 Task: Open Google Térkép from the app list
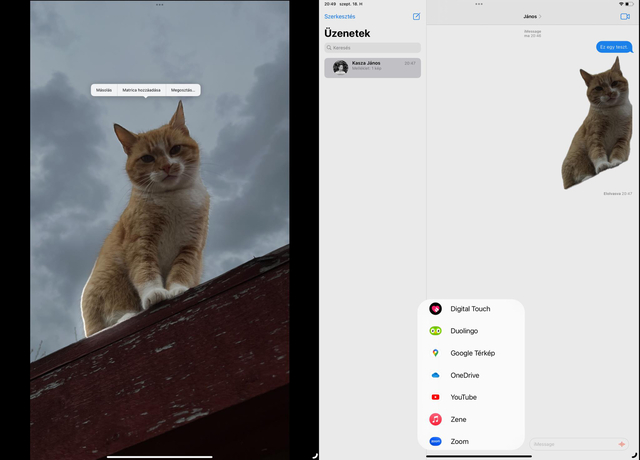click(471, 353)
